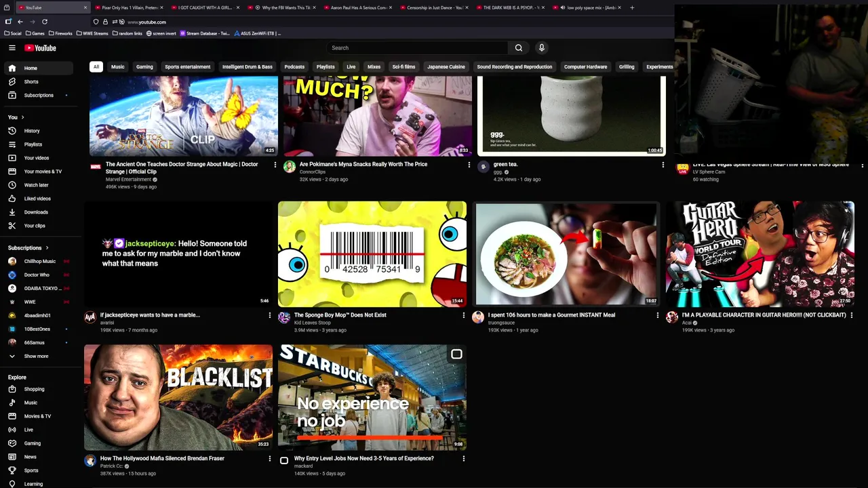Open more options for Brendan Fraser video
This screenshot has height=488, width=868.
[269, 459]
